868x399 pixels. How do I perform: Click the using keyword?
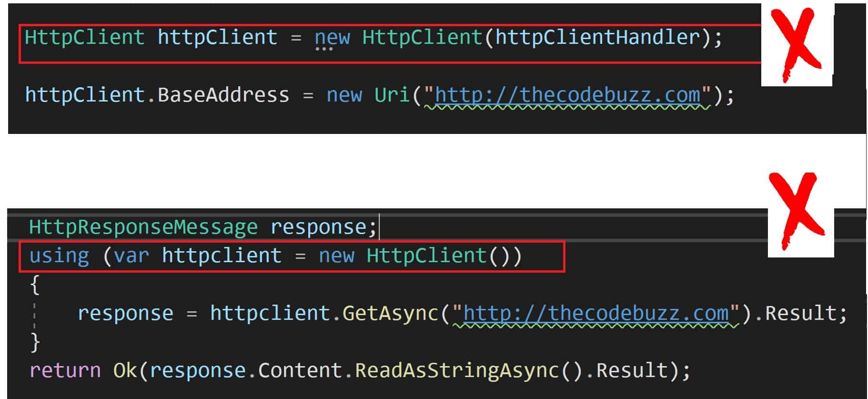coord(59,256)
